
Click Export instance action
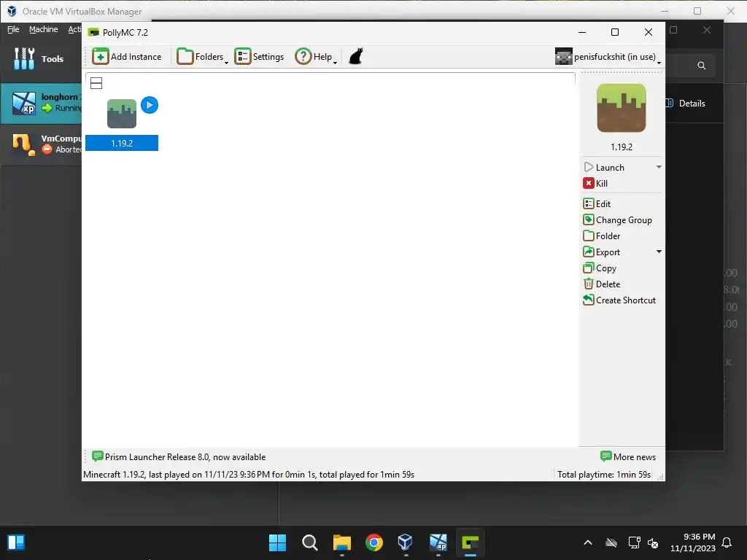tap(602, 252)
